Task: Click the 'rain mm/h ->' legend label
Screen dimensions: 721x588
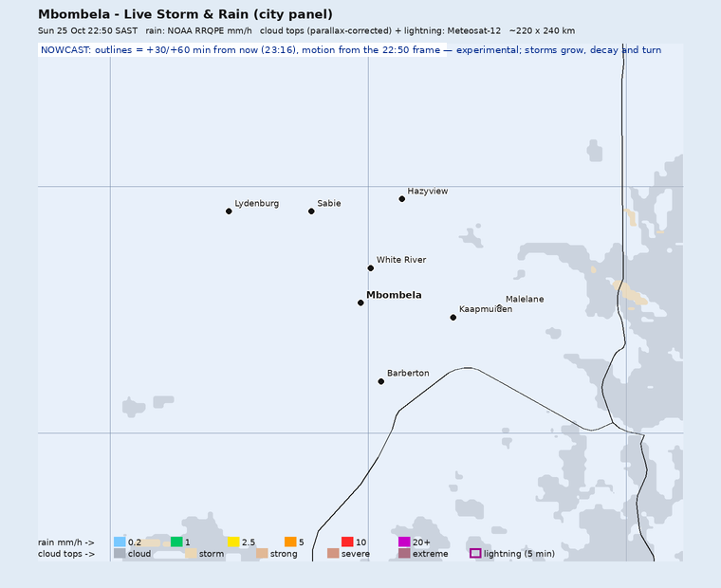Action: pyautogui.click(x=66, y=542)
